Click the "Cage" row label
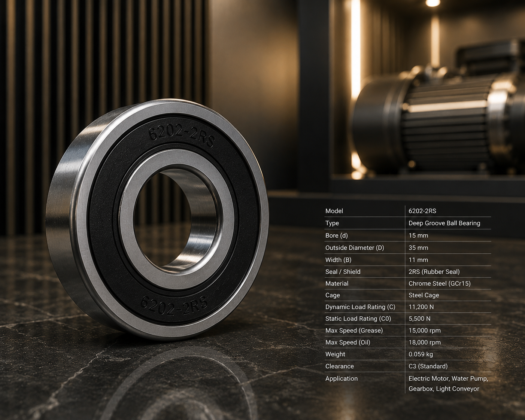The height and width of the screenshot is (420, 525). pyautogui.click(x=333, y=295)
